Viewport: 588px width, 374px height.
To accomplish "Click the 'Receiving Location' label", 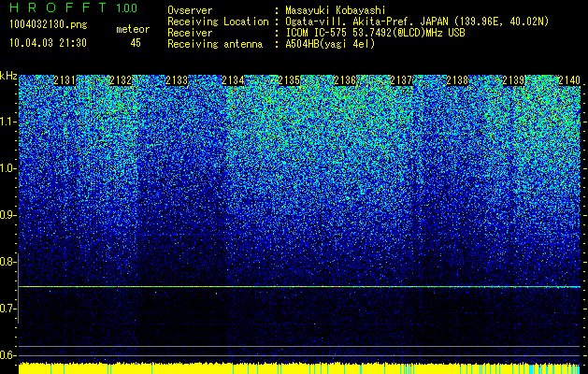I will [218, 22].
